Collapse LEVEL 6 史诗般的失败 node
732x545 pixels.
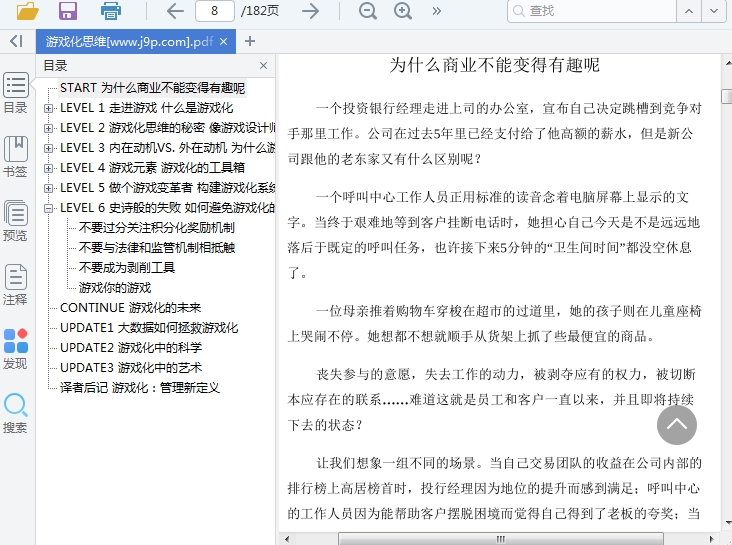point(48,208)
